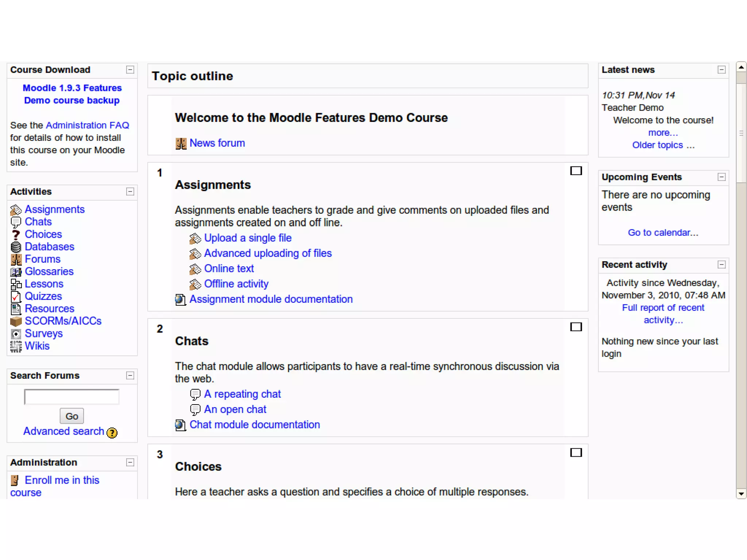Click the Databases activity icon
This screenshot has width=747, height=560.
16,247
